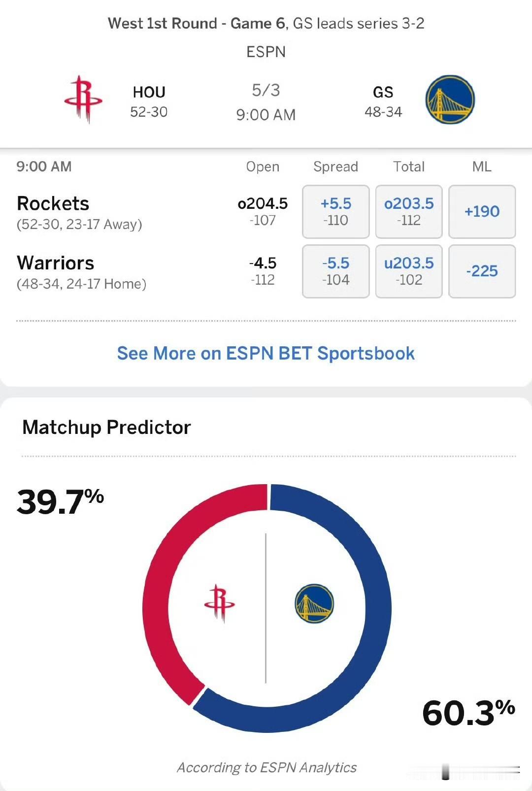
Task: Select Rockets +5.5 spread bet
Action: tap(336, 212)
